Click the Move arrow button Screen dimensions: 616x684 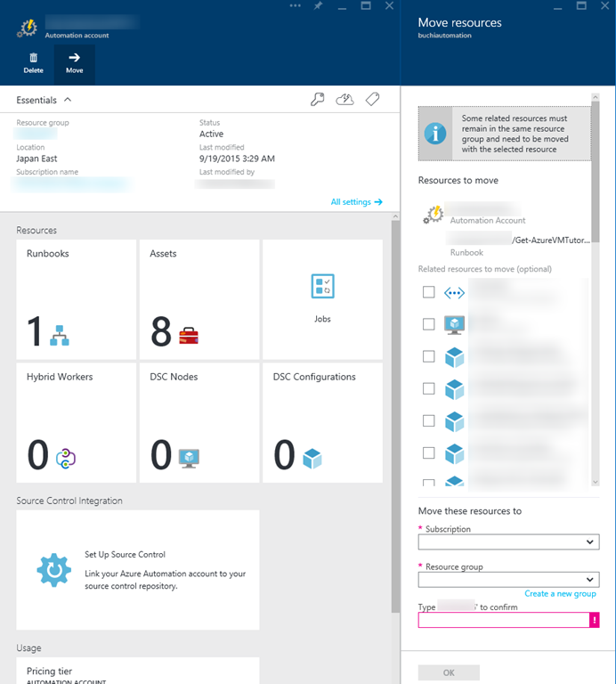click(x=74, y=63)
